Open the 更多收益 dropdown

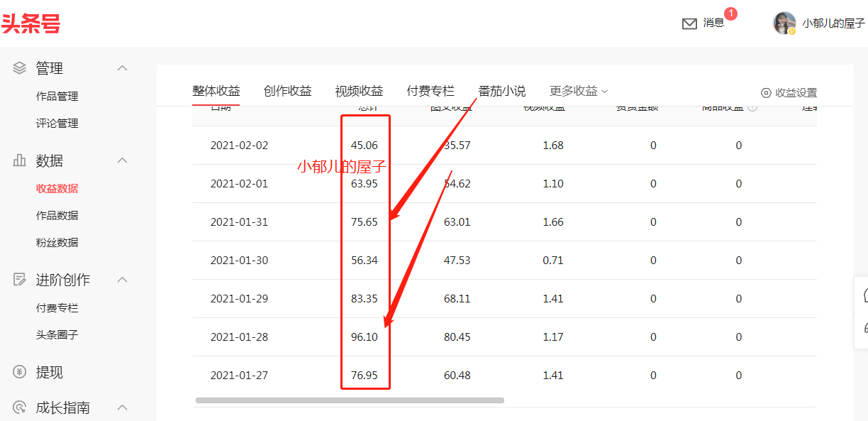577,91
